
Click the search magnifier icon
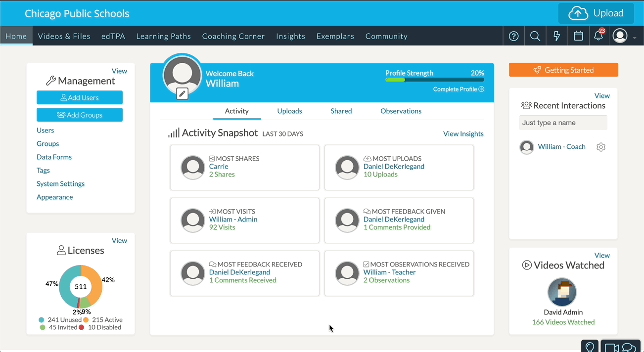coord(535,36)
